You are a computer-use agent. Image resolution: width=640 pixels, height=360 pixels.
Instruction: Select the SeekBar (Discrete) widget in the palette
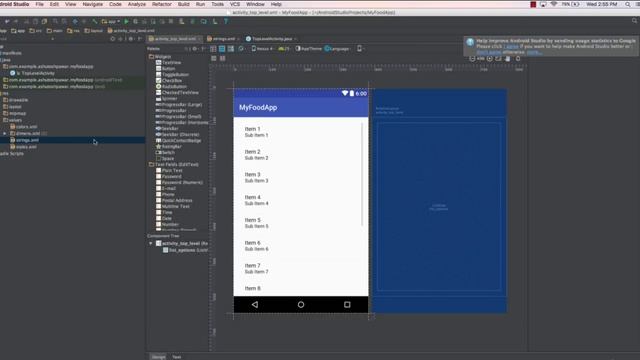point(178,134)
